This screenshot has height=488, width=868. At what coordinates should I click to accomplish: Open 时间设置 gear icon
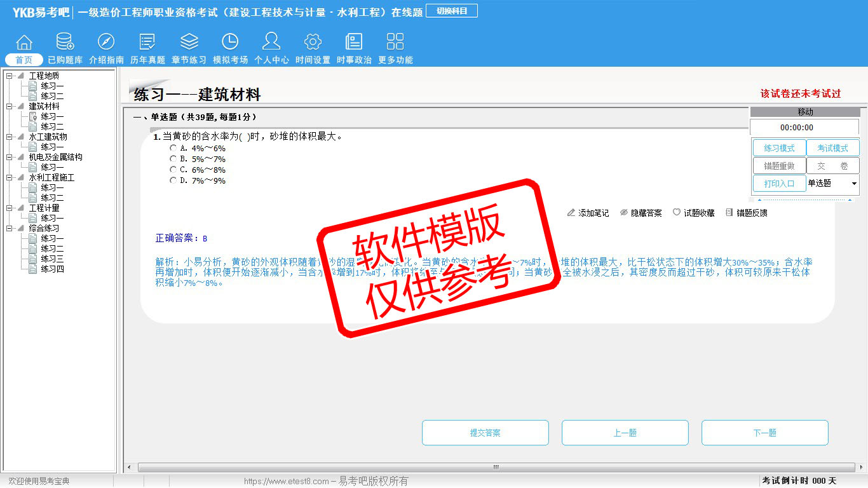[x=313, y=43]
